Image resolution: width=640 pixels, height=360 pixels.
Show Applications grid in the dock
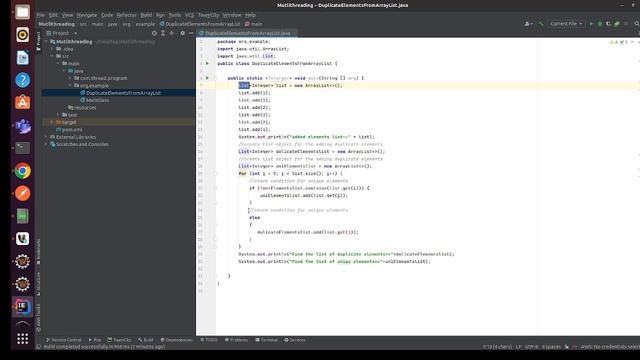pos(22,338)
